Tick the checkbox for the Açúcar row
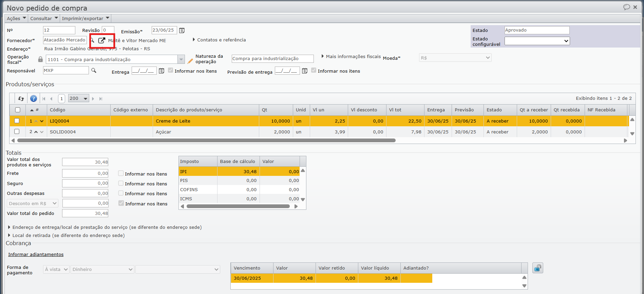The image size is (644, 294). click(17, 132)
